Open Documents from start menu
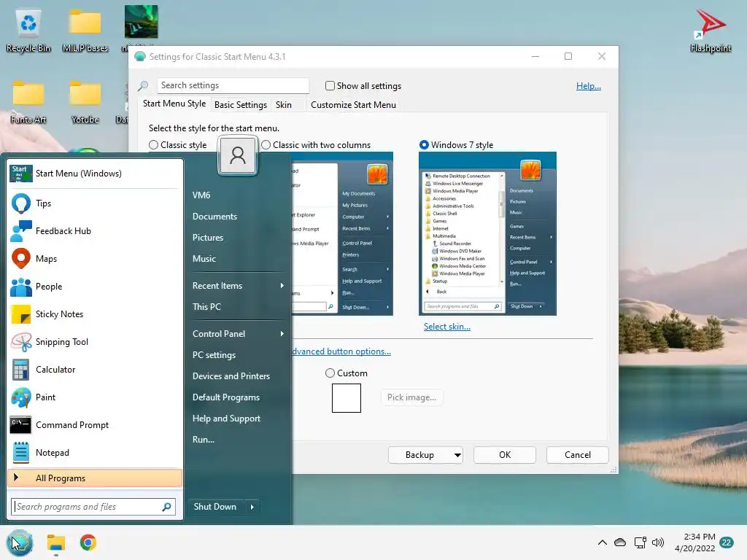The width and height of the screenshot is (747, 560). pos(215,216)
